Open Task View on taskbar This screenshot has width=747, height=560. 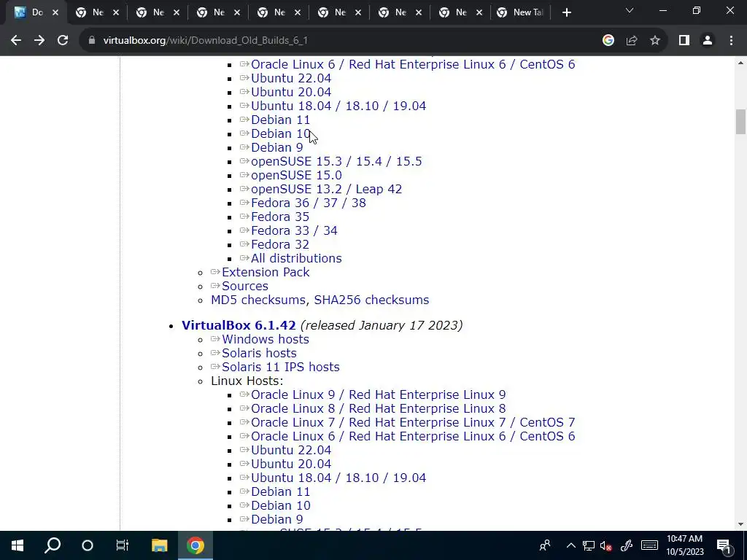pyautogui.click(x=123, y=545)
